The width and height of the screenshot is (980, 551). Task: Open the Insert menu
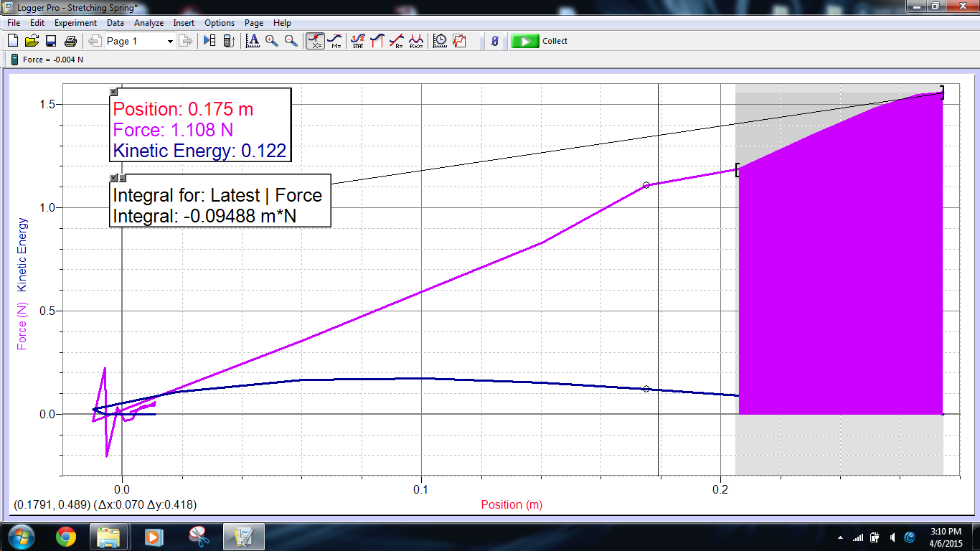pos(184,22)
